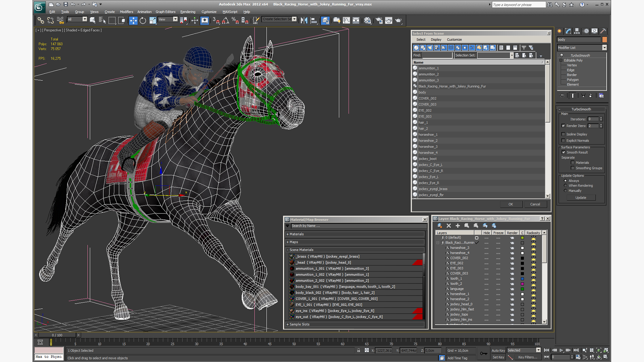This screenshot has width=644, height=362.
Task: Click Delete layer X icon in Layer window
Action: click(449, 226)
